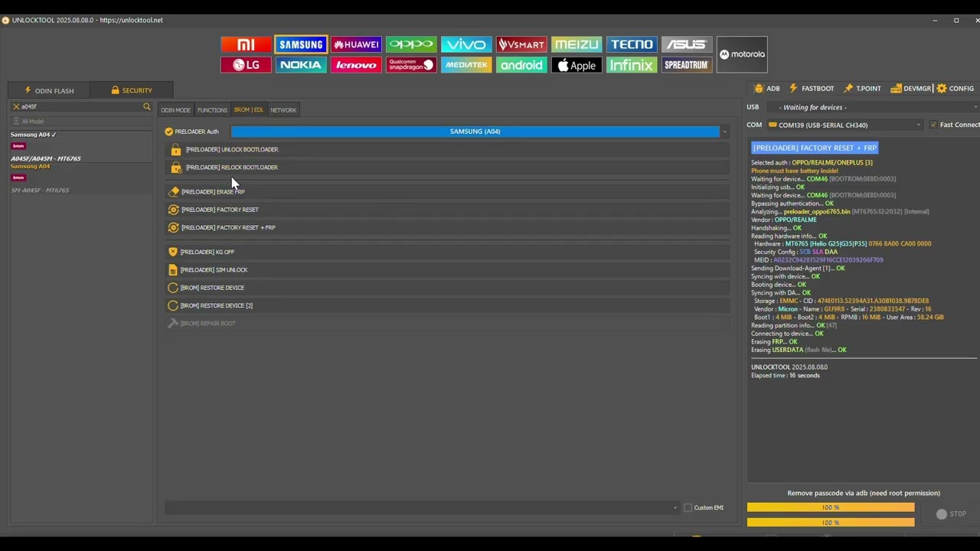980x551 pixels.
Task: Select the Nokia brand logo
Action: [x=301, y=65]
